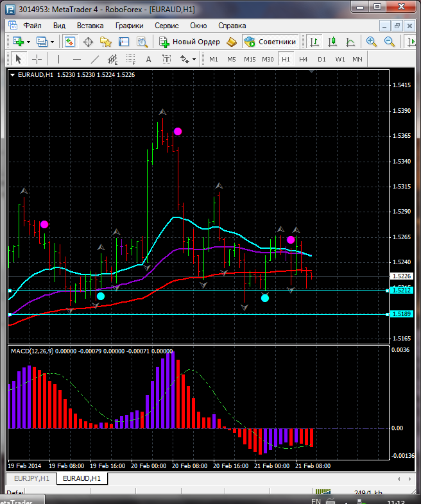Select the horizontal line tool
Image resolution: width=421 pixels, height=504 pixels.
click(x=77, y=59)
